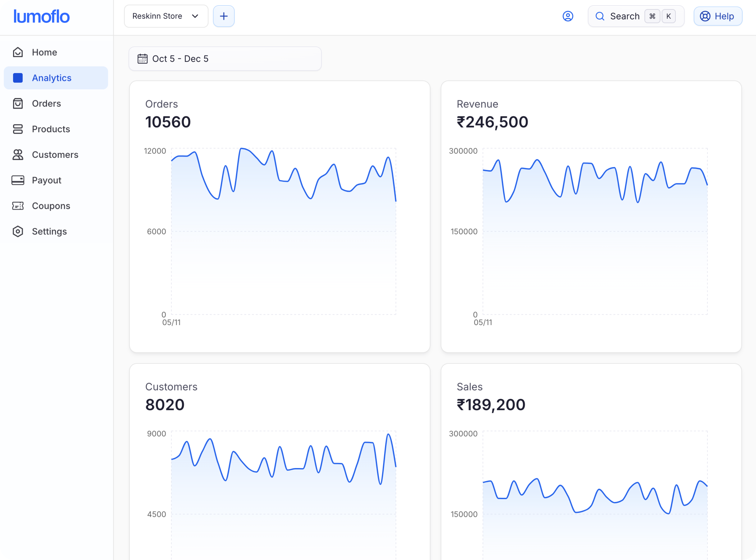
Task: Click the calendar icon in date range
Action: click(142, 59)
